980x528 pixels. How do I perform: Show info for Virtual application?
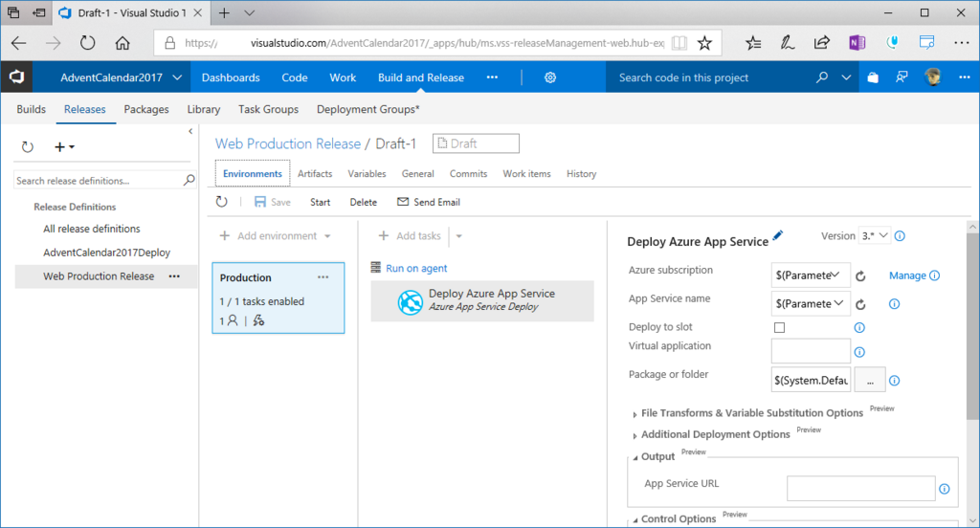pos(859,352)
